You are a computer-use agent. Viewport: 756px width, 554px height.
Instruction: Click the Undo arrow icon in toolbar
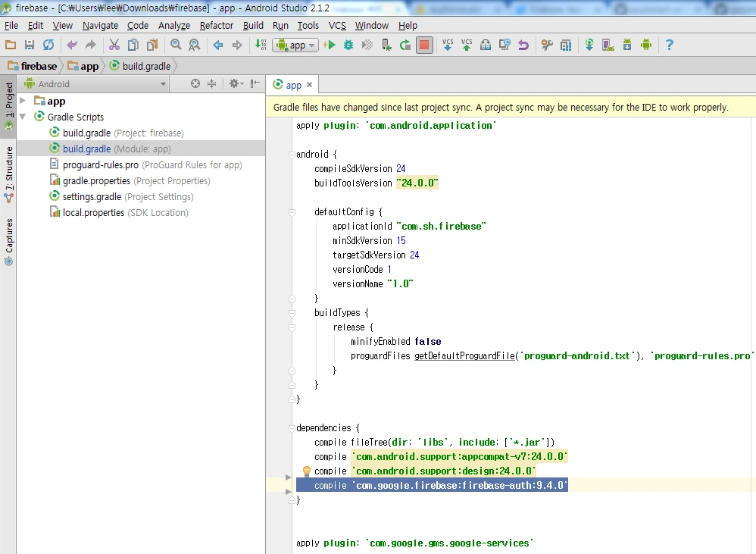point(72,45)
